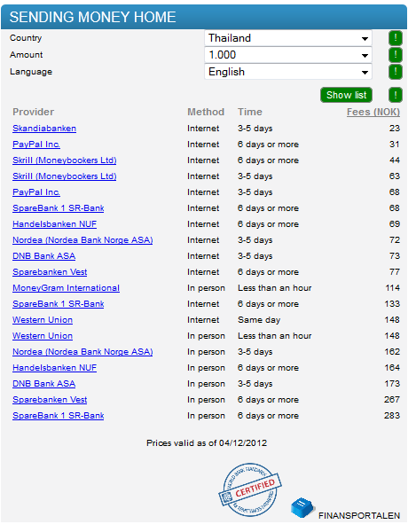Open the Skandiabanken provider link
Image resolution: width=416 pixels, height=532 pixels.
pos(44,129)
